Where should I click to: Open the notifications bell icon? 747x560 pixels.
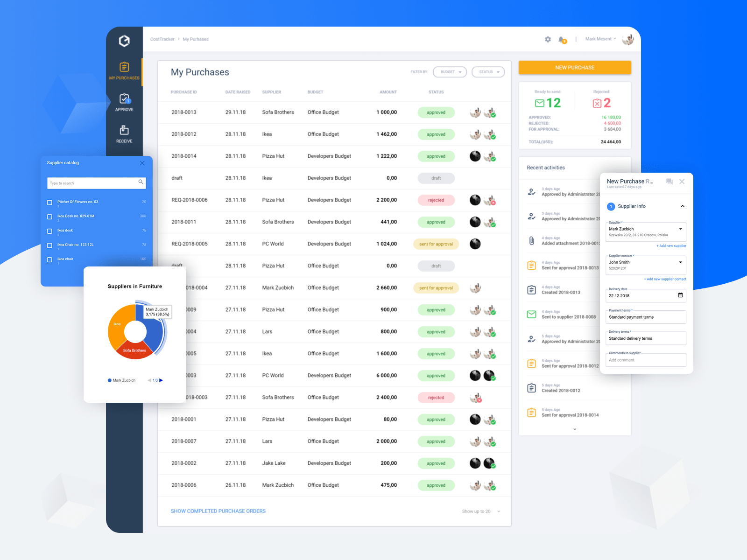pos(562,40)
